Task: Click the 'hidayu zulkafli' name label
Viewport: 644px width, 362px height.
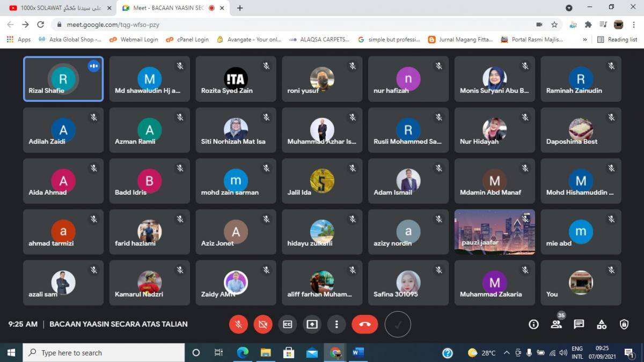Action: (310, 243)
